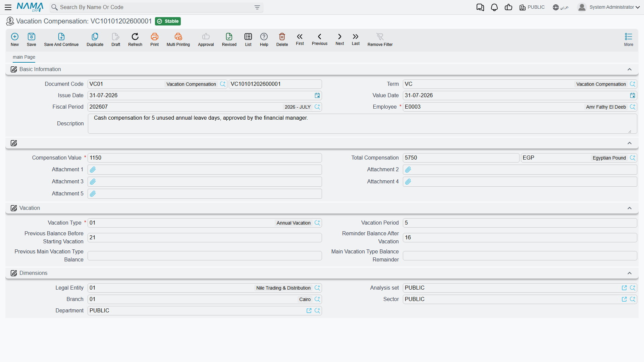Open Value Date calendar picker

[x=633, y=96]
